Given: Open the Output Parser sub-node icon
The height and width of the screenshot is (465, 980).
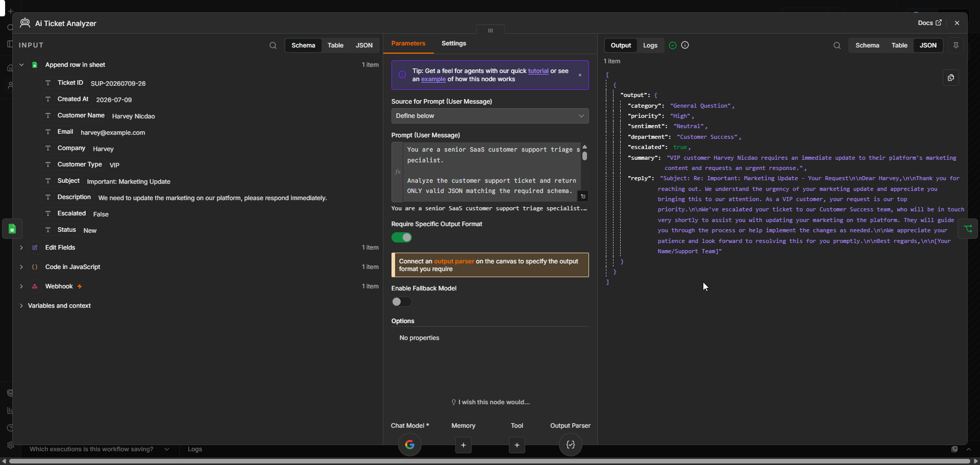Looking at the screenshot, I should click(x=571, y=445).
